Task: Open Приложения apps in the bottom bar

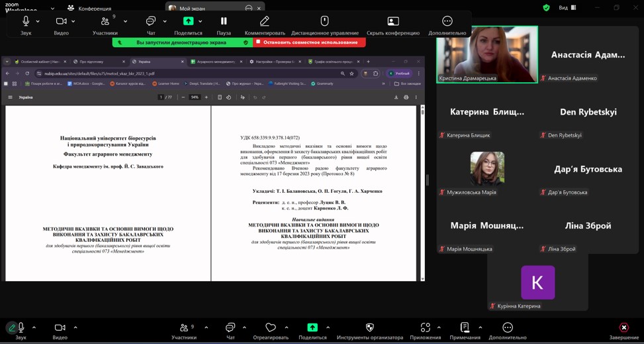Action: [x=424, y=328]
